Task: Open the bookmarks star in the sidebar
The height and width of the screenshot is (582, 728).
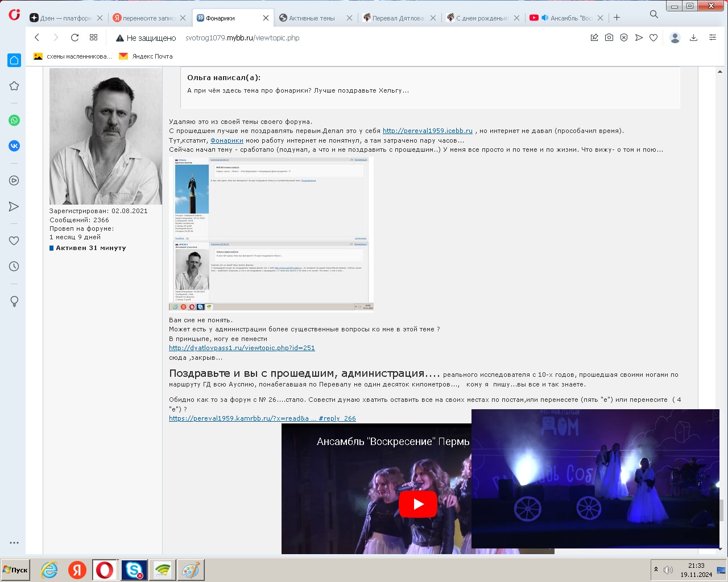Action: 14,86
